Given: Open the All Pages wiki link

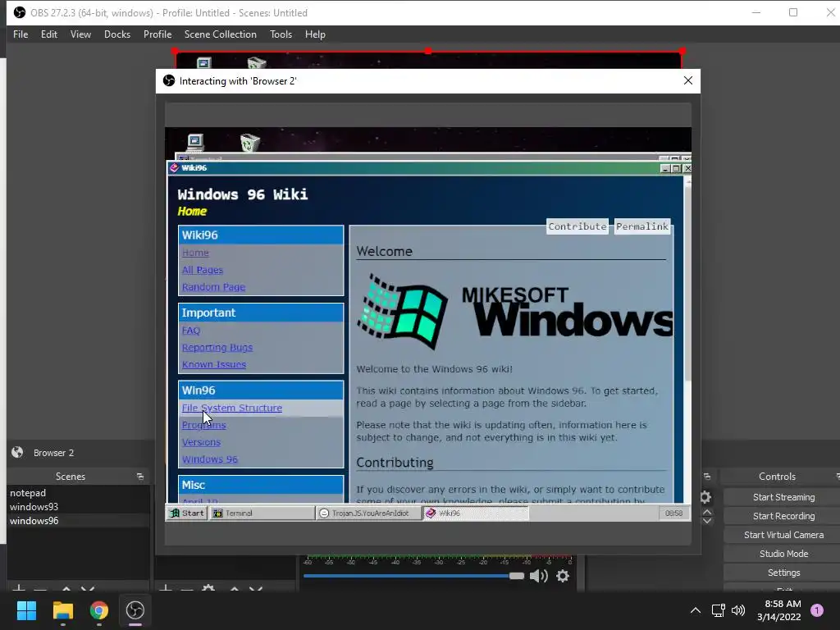Looking at the screenshot, I should pyautogui.click(x=202, y=270).
